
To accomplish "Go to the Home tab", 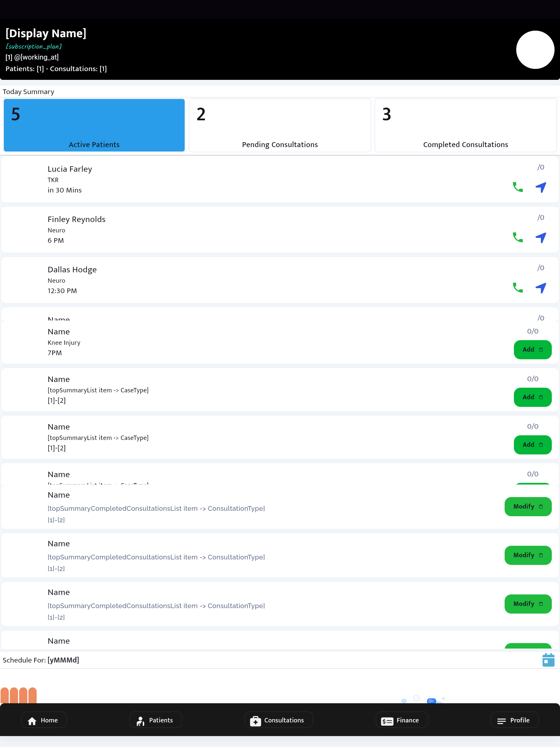I will pyautogui.click(x=44, y=720).
